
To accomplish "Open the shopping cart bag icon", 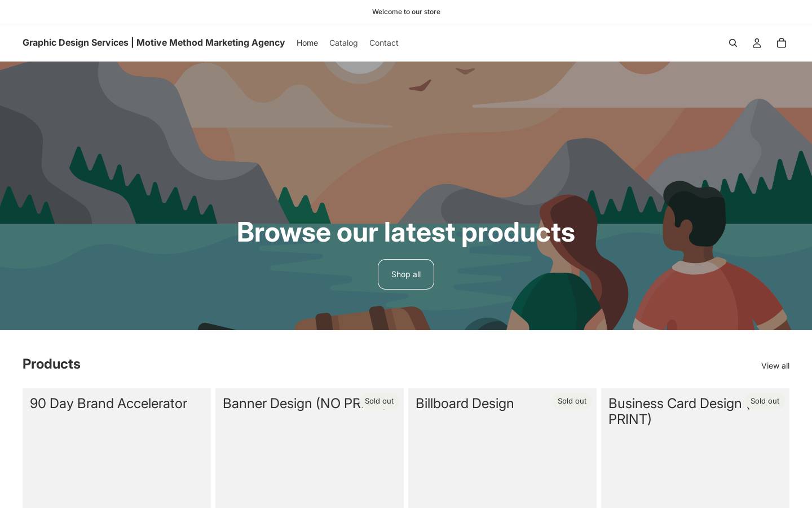I will 781,43.
